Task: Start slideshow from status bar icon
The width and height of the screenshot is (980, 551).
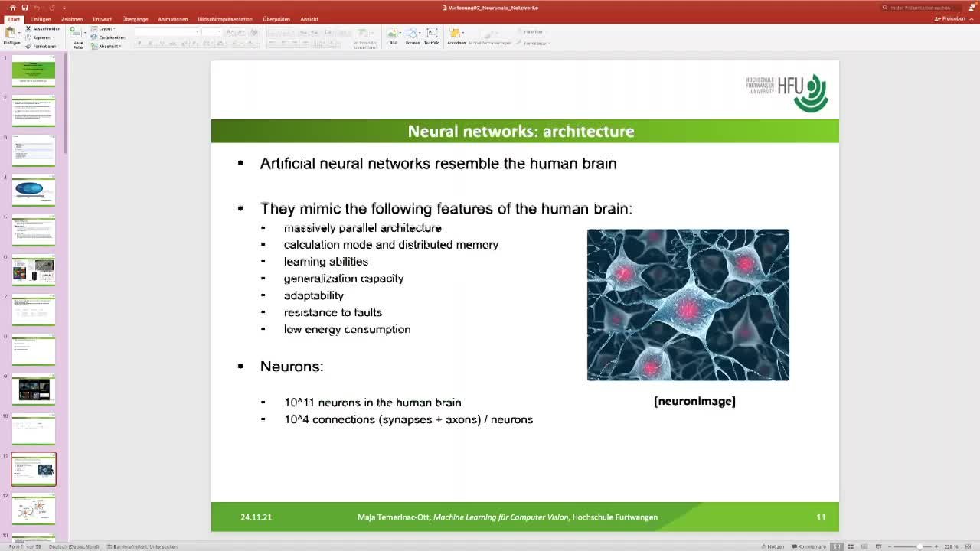Action: (878, 546)
